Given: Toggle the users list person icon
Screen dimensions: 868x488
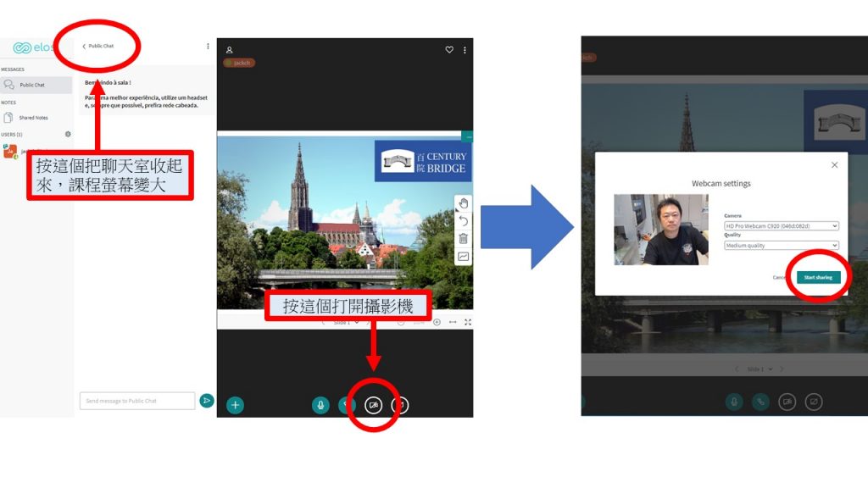Looking at the screenshot, I should [229, 50].
